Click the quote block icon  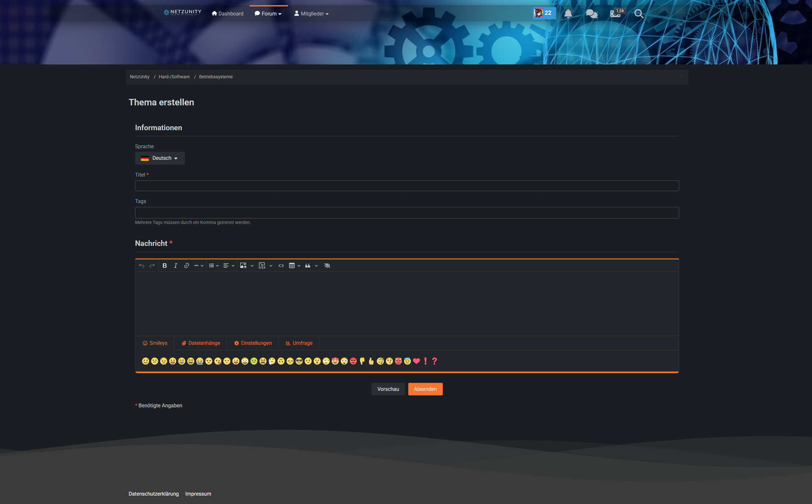click(x=308, y=266)
